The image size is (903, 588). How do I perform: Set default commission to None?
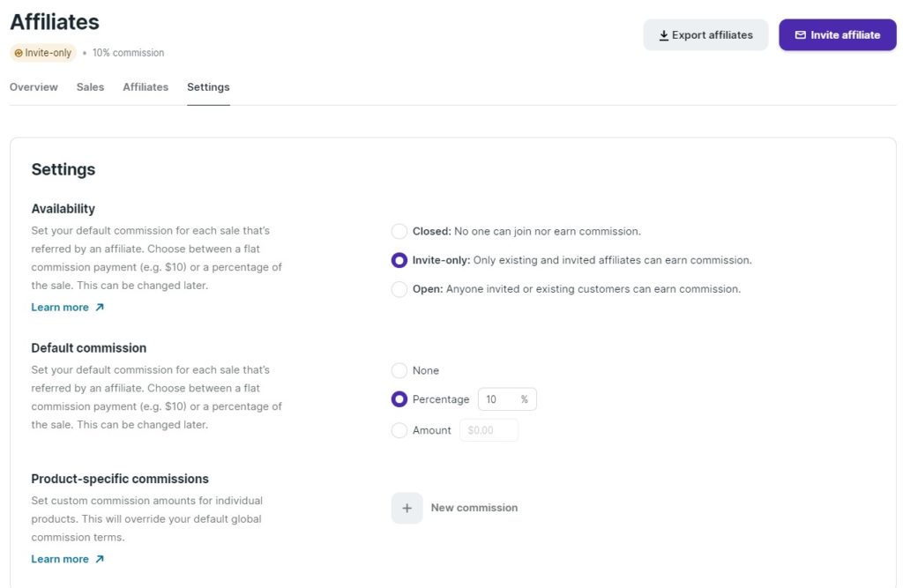click(x=399, y=370)
